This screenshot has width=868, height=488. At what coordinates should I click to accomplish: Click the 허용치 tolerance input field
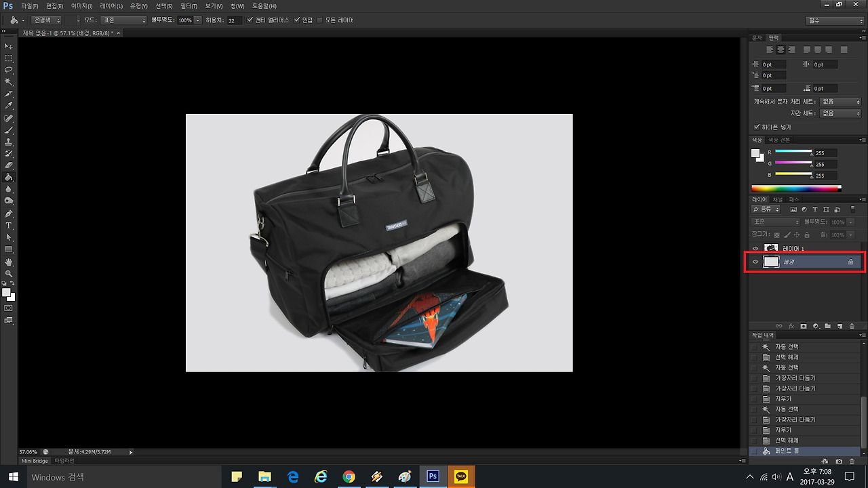click(234, 20)
